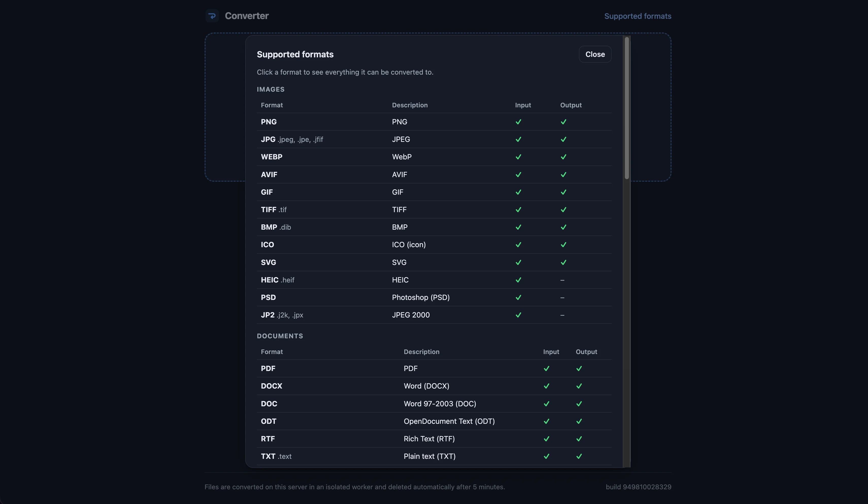
Task: Select the PNG format row
Action: click(x=434, y=122)
